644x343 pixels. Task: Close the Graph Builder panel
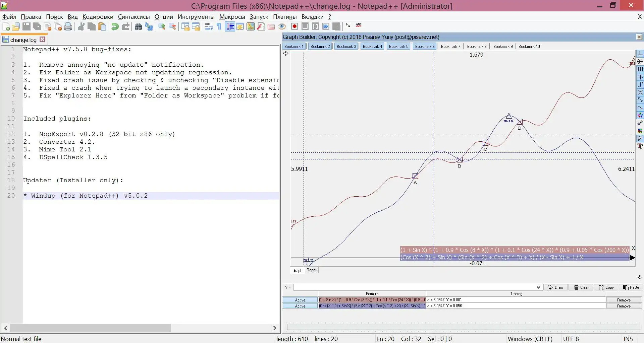coord(639,37)
